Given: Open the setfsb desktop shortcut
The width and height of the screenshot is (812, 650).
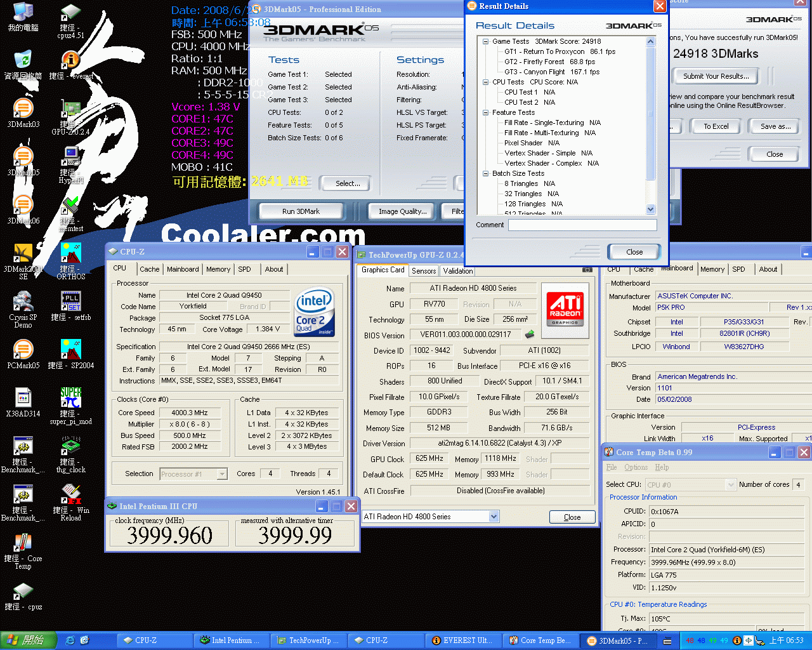Looking at the screenshot, I should click(70, 306).
